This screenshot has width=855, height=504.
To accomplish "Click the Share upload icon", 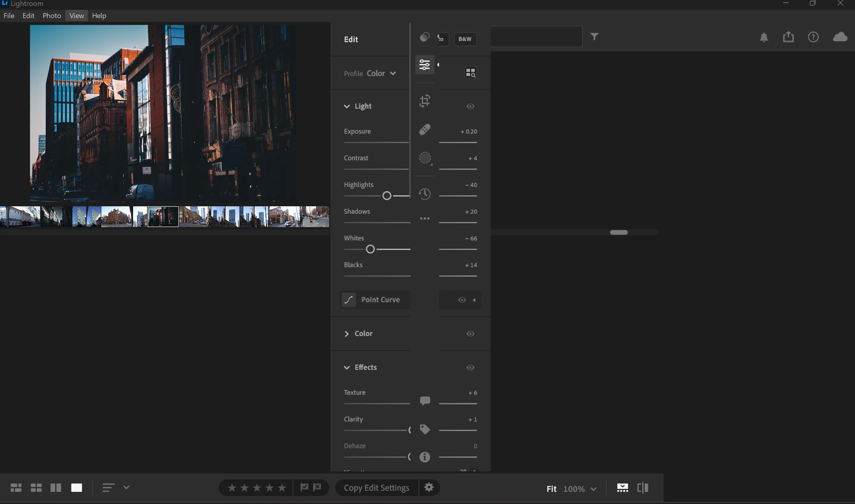I will (x=788, y=37).
